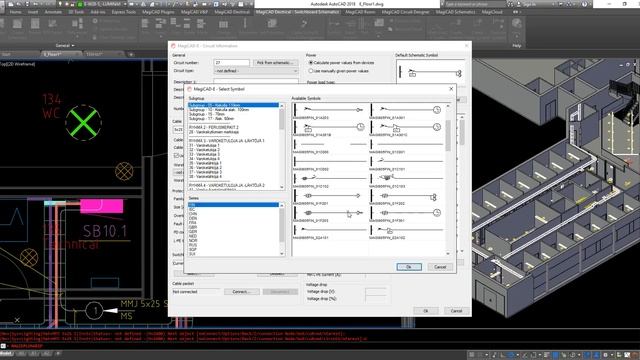
Task: Select 38 - Varokelähtöjä 4 entry
Action: coord(205,177)
